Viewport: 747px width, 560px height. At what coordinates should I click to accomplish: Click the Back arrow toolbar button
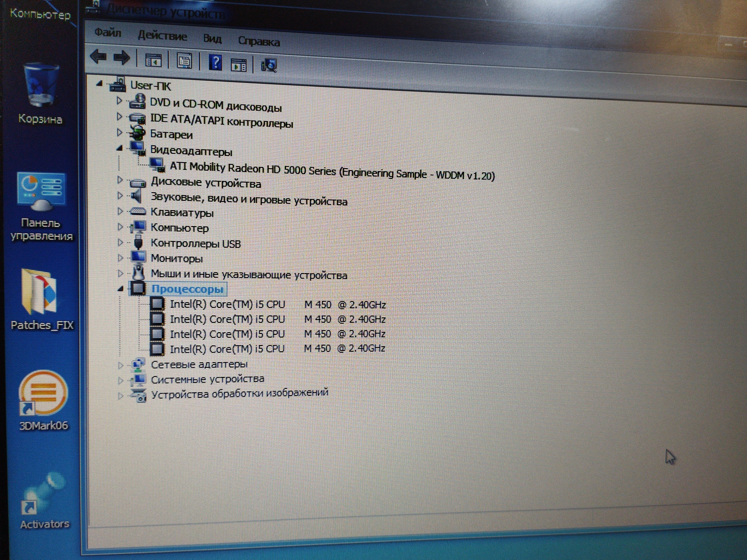[98, 57]
